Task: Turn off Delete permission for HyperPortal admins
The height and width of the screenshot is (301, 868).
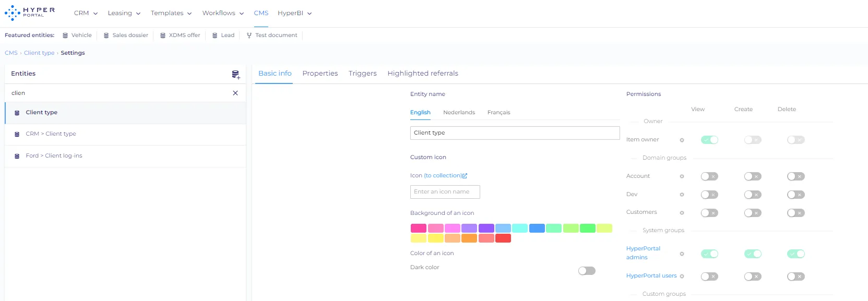Action: (x=796, y=254)
